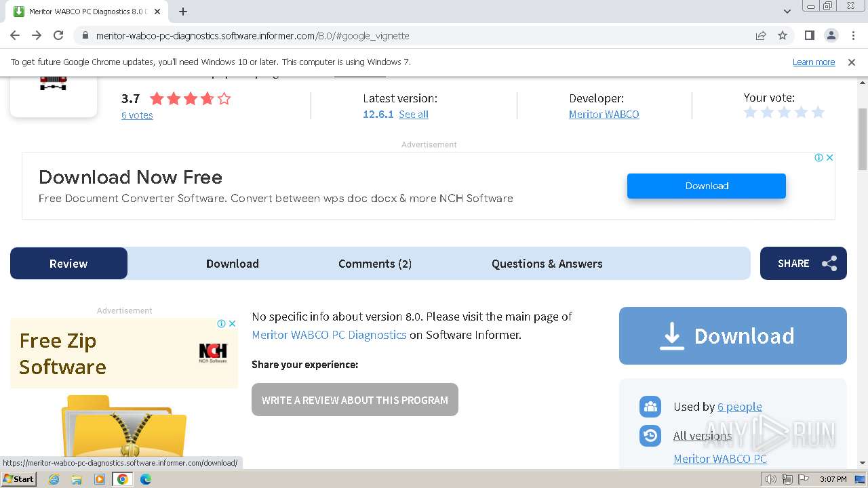
Task: Click ad info icon on Free Zip ad
Action: tap(221, 324)
